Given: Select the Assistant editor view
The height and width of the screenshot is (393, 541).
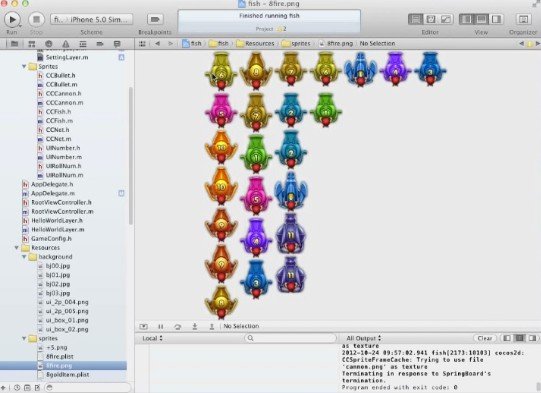Looking at the screenshot, I should point(431,19).
